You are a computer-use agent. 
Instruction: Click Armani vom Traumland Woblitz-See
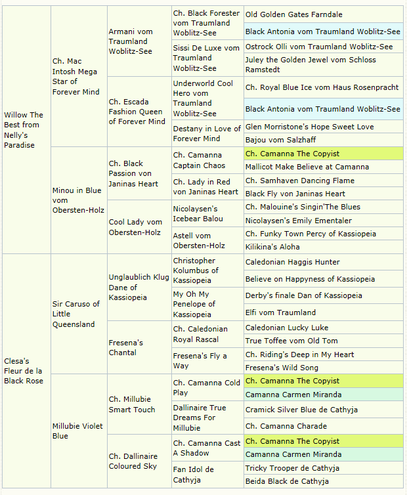[x=130, y=41]
